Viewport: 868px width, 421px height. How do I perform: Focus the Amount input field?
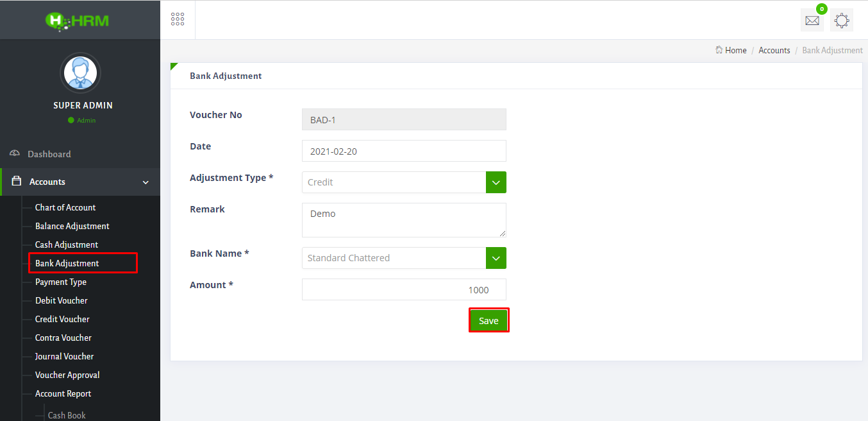404,289
